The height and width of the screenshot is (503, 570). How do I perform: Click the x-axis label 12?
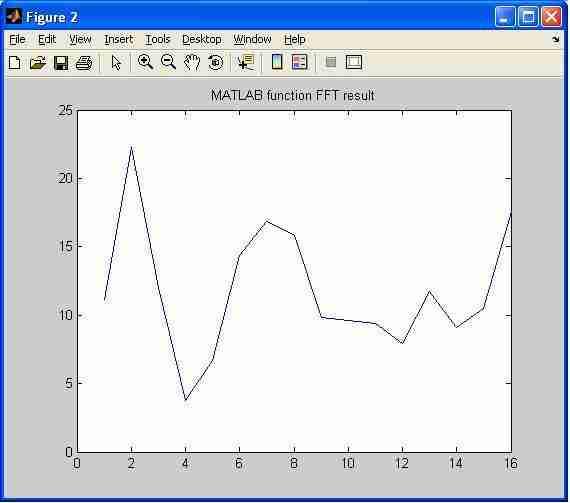tap(402, 463)
